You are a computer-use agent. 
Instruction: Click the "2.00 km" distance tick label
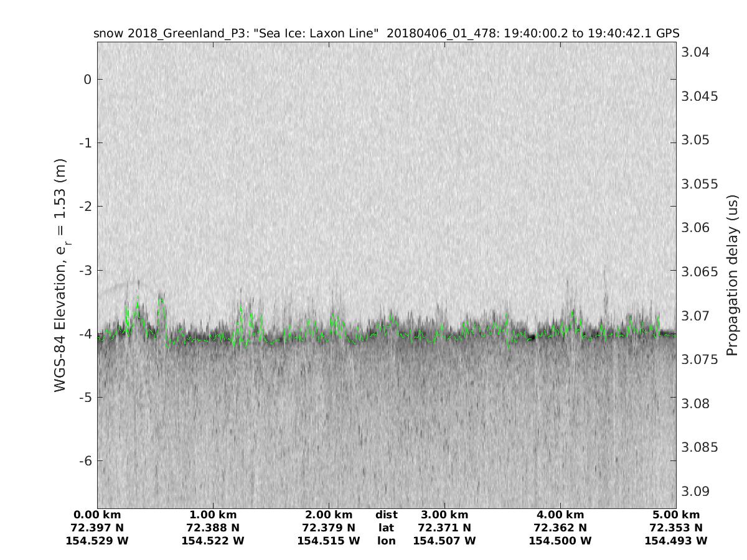click(329, 515)
